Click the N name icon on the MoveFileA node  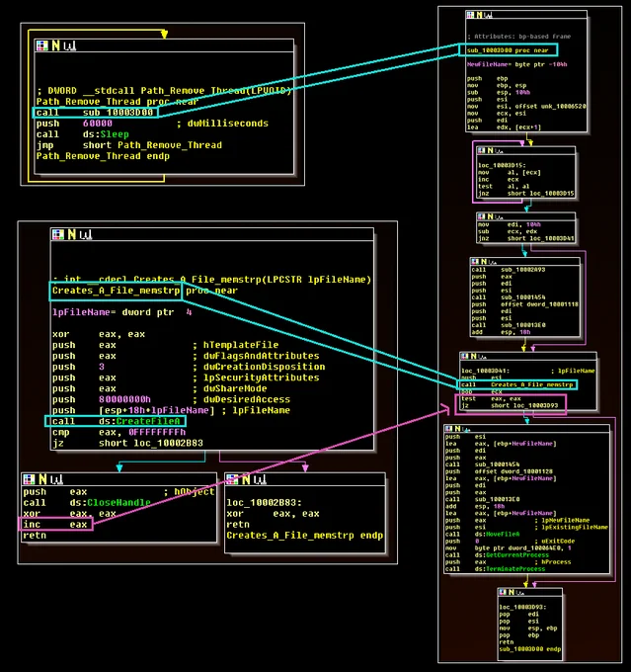tap(457, 429)
